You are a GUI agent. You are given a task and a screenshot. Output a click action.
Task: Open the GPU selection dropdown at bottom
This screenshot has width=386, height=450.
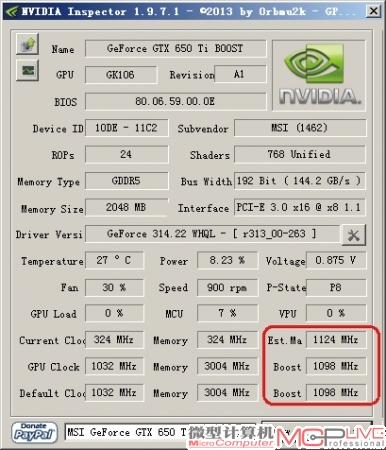click(x=160, y=433)
